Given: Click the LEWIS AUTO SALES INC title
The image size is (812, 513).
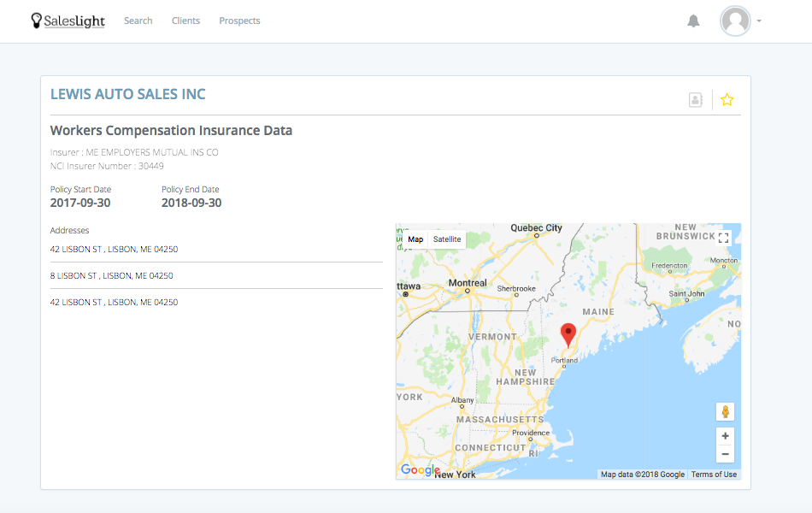Looking at the screenshot, I should [128, 94].
